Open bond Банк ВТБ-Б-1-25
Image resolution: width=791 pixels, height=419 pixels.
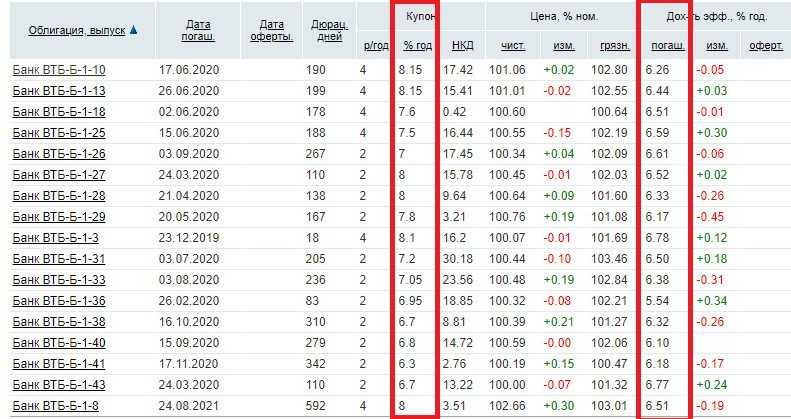click(59, 132)
